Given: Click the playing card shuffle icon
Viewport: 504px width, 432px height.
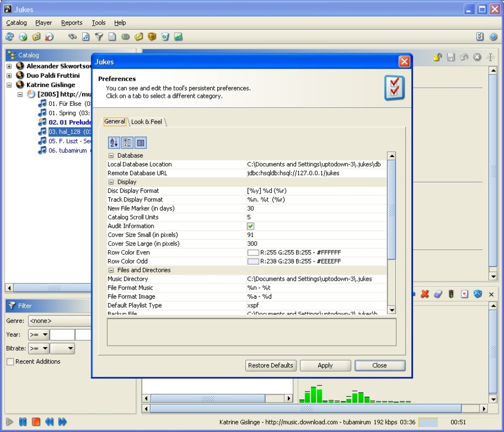Looking at the screenshot, I should (464, 294).
